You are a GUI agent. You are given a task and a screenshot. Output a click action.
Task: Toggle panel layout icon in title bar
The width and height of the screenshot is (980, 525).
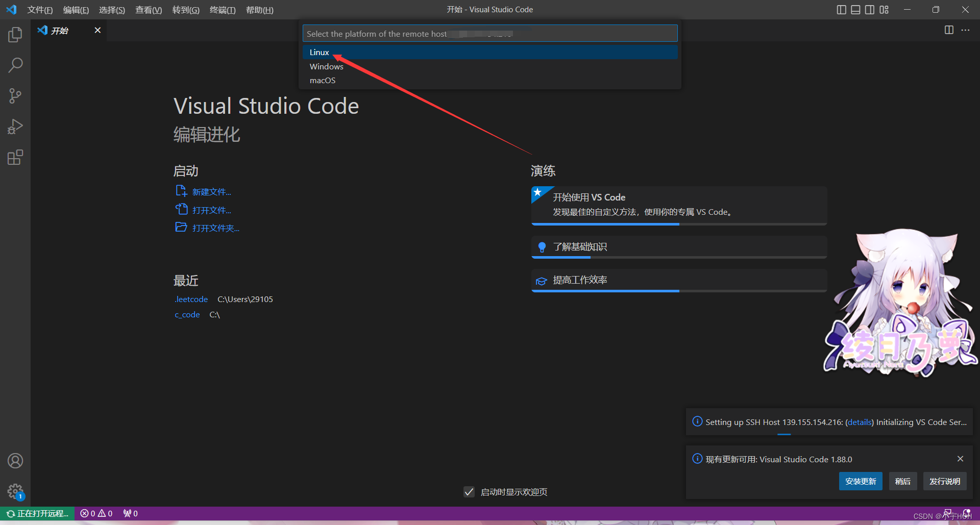[856, 10]
